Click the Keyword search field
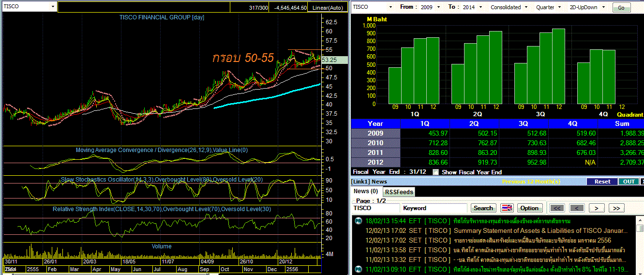The width and height of the screenshot is (644, 275). tap(434, 208)
